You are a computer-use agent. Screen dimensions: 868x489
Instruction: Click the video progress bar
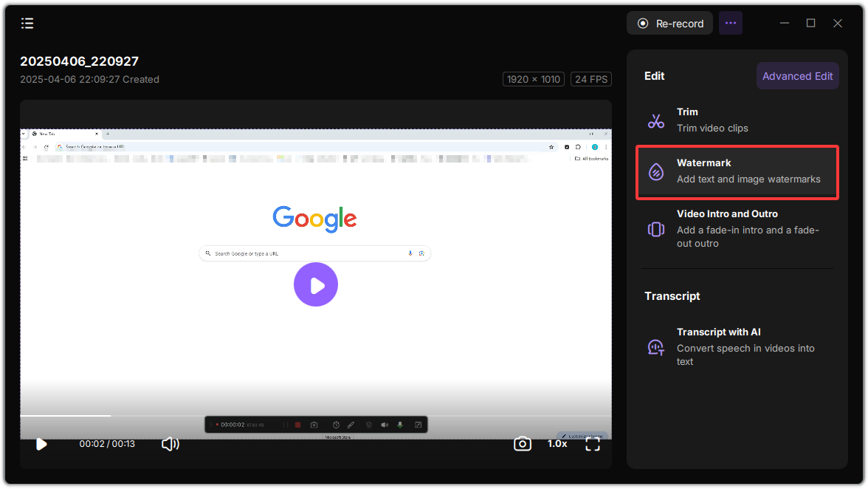point(316,415)
